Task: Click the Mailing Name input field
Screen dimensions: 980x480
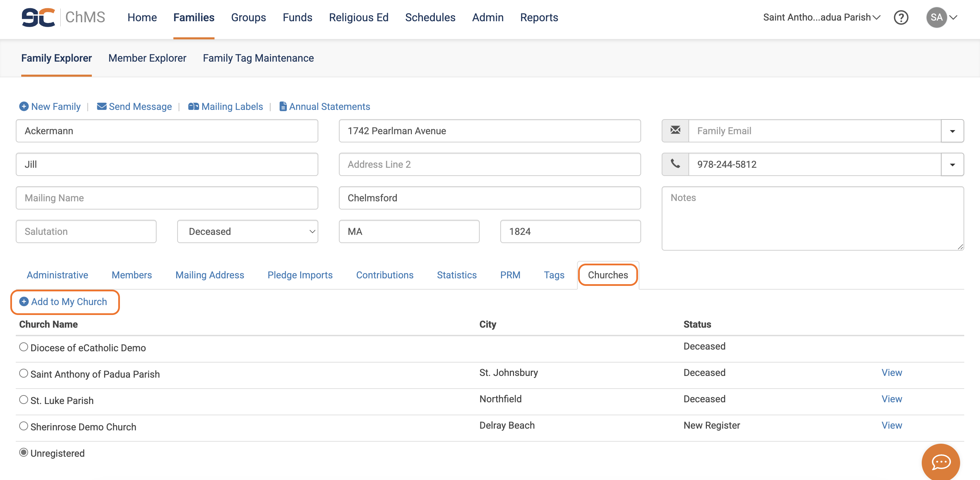Action: tap(167, 198)
